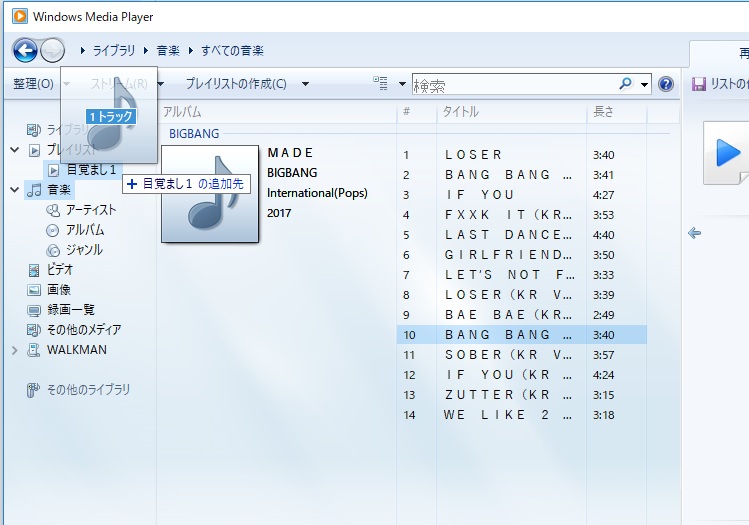749x525 pixels.
Task: Sort by the アルバム column header
Action: point(182,112)
